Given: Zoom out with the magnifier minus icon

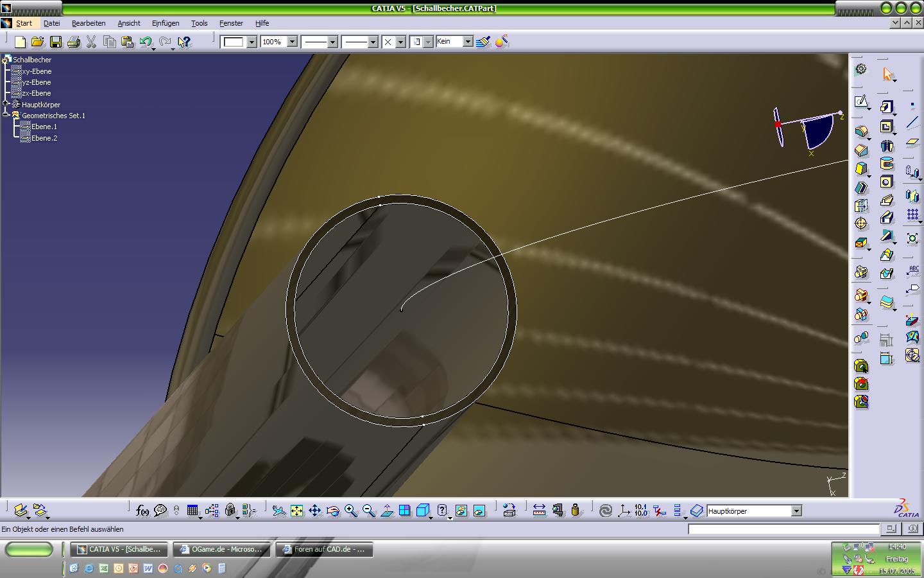Looking at the screenshot, I should 368,511.
